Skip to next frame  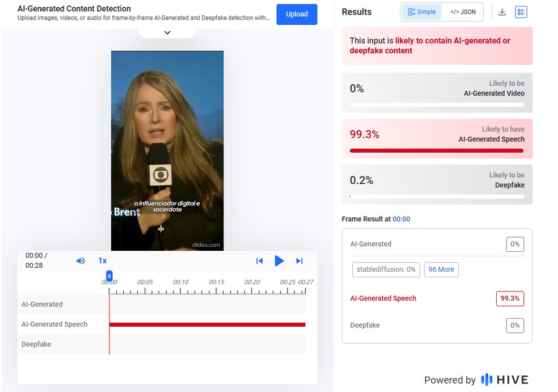pos(299,261)
